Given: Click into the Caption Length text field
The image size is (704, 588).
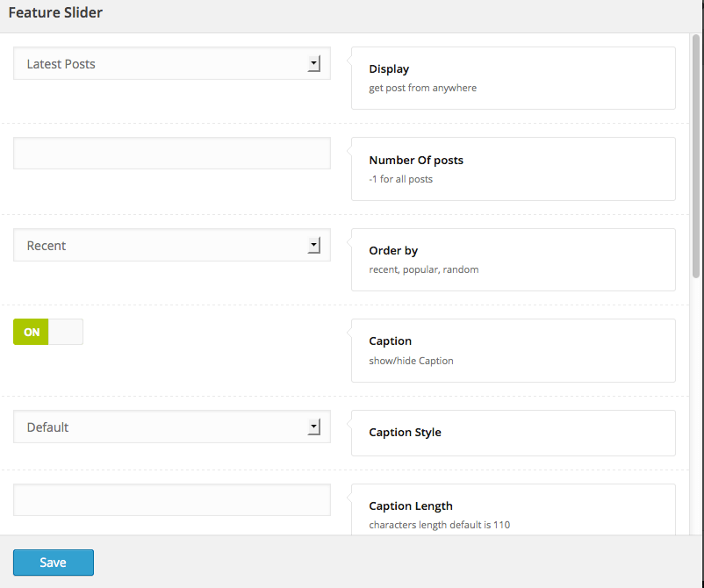Looking at the screenshot, I should pyautogui.click(x=171, y=500).
